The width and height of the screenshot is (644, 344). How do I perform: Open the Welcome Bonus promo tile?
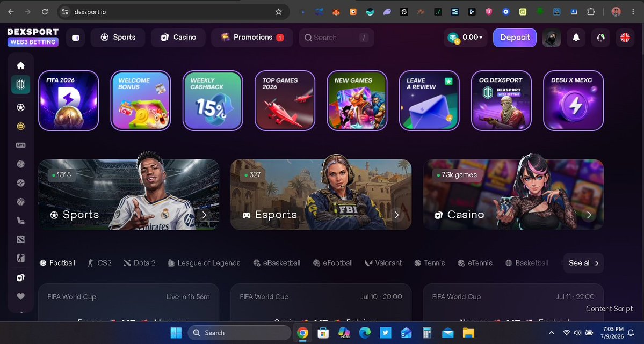point(141,100)
